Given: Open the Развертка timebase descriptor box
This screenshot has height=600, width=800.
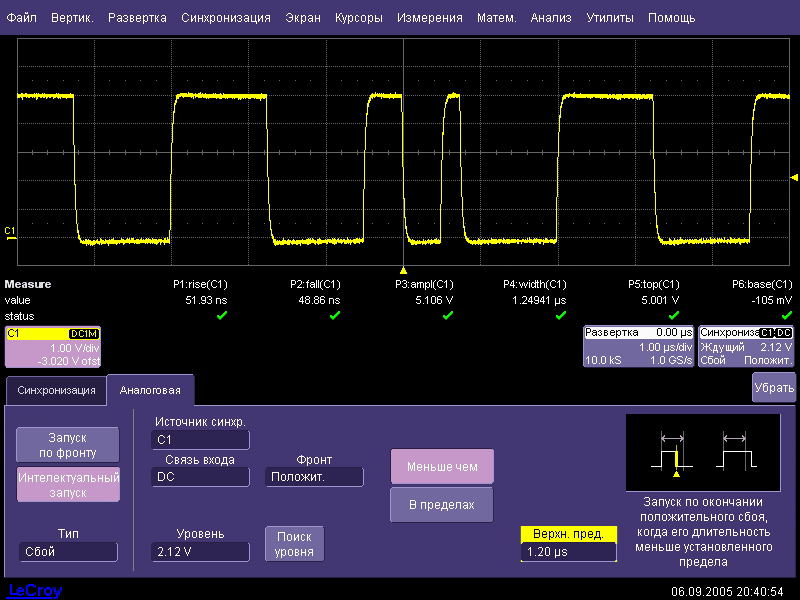Looking at the screenshot, I should pyautogui.click(x=638, y=346).
